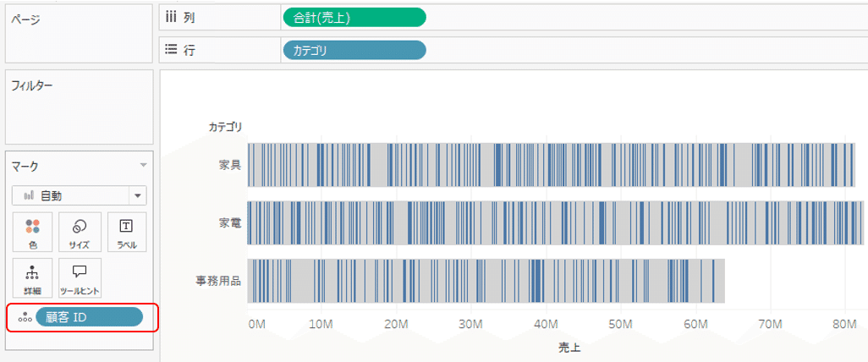Click the 家電 stacked bar
Viewport: 868px width, 362px height.
tap(555, 222)
